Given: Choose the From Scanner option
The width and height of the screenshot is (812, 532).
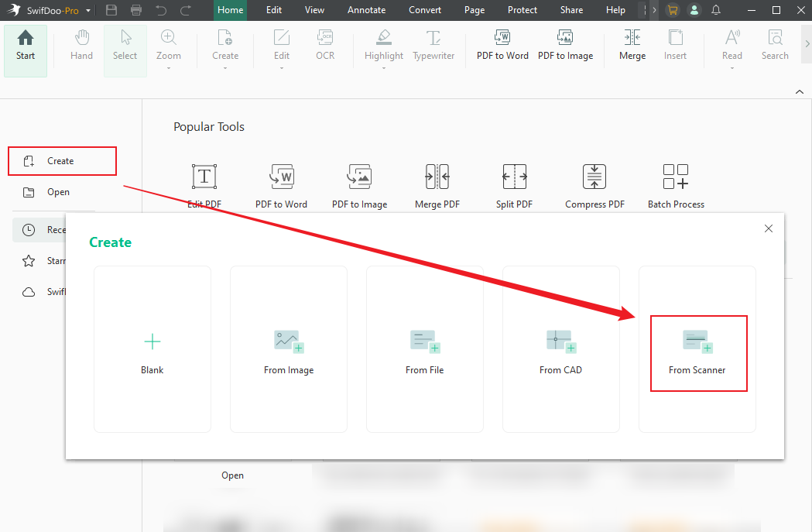Looking at the screenshot, I should 697,353.
